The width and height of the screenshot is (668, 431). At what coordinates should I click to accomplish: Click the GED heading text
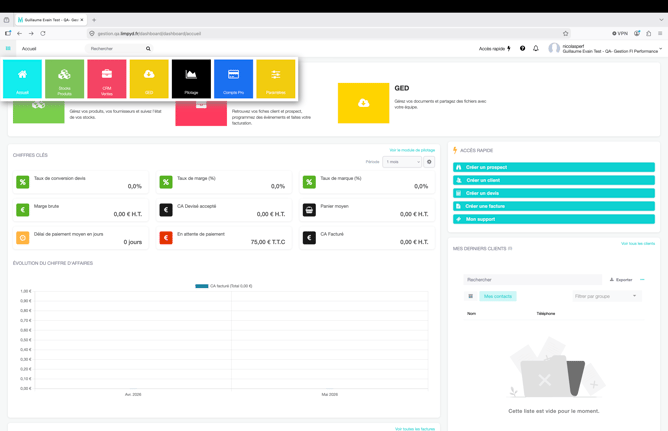[402, 88]
